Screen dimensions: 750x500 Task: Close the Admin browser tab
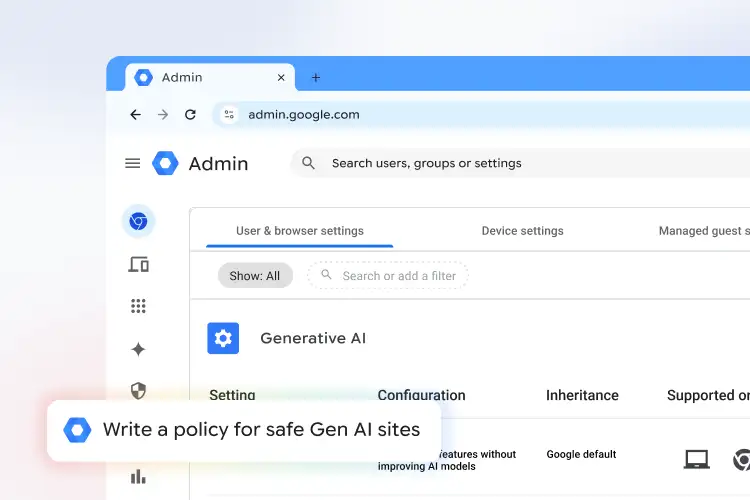pyautogui.click(x=281, y=78)
